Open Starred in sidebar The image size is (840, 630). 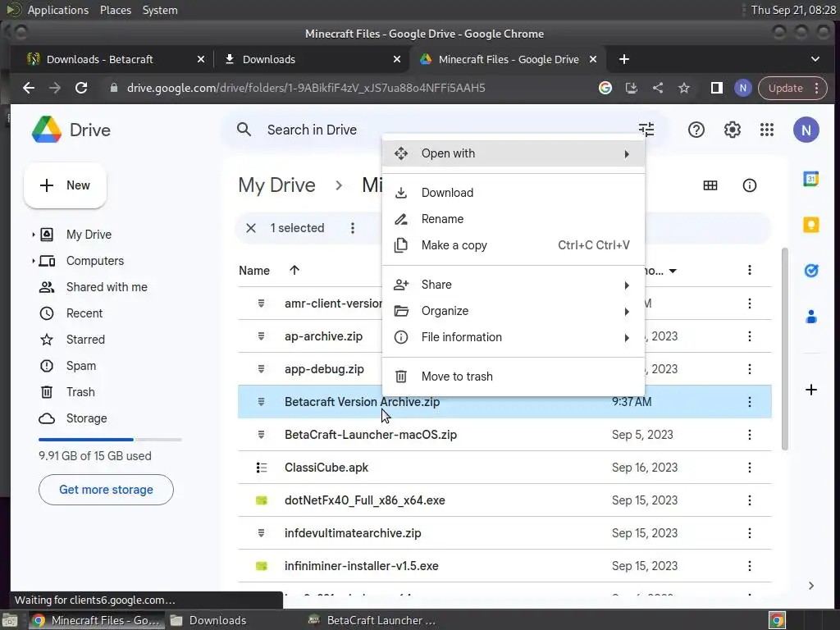85,340
